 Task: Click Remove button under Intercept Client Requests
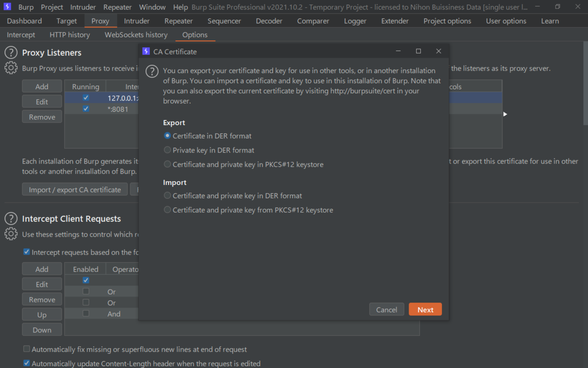tap(42, 299)
